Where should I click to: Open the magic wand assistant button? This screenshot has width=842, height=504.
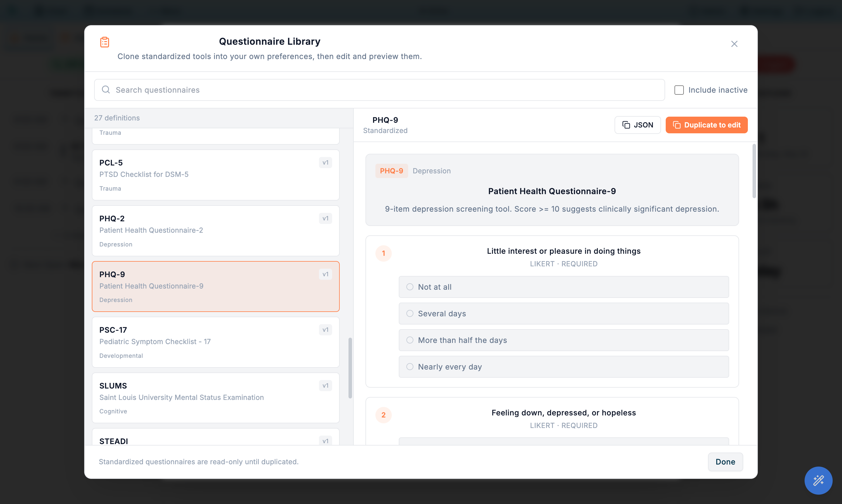(818, 480)
